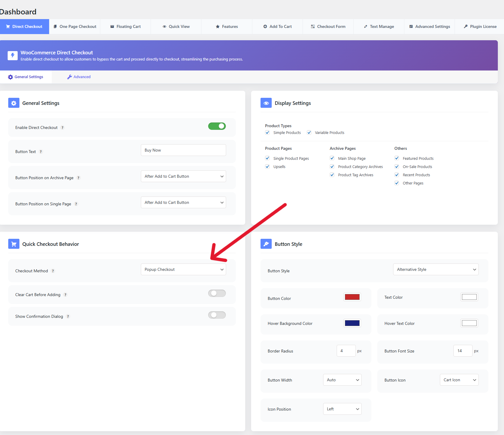The width and height of the screenshot is (504, 435).
Task: Click the Checkout Form grid icon
Action: tap(313, 26)
